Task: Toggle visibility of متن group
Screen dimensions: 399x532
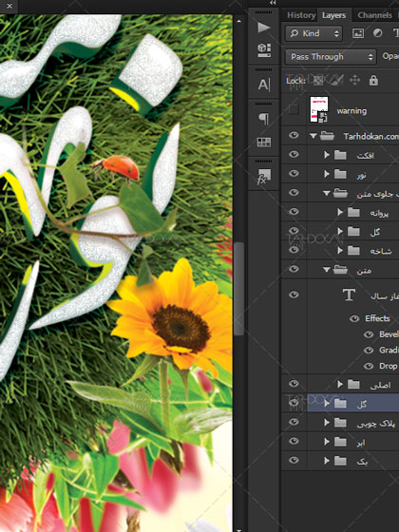Action: point(294,269)
